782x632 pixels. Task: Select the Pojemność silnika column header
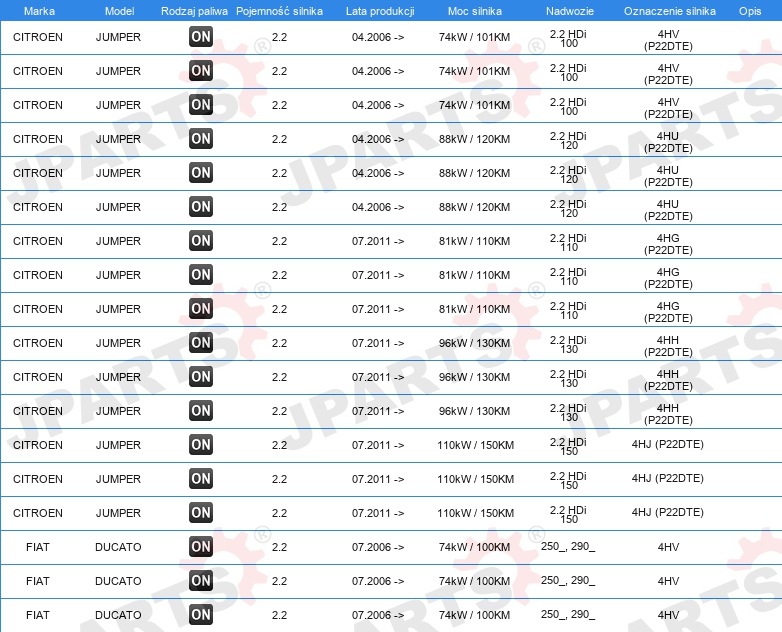click(279, 11)
